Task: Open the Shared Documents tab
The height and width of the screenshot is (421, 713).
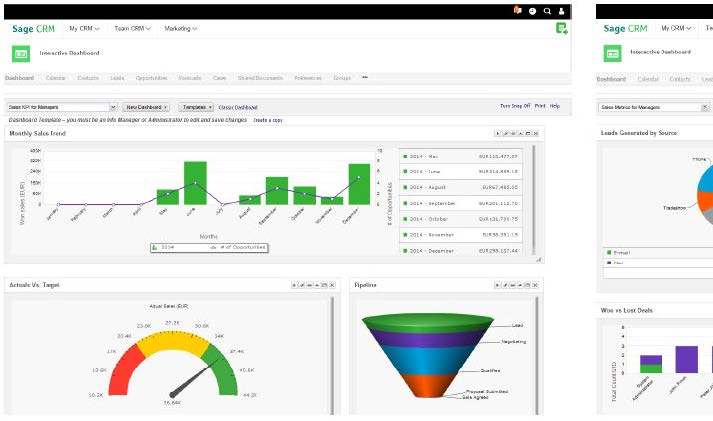Action: [x=260, y=78]
